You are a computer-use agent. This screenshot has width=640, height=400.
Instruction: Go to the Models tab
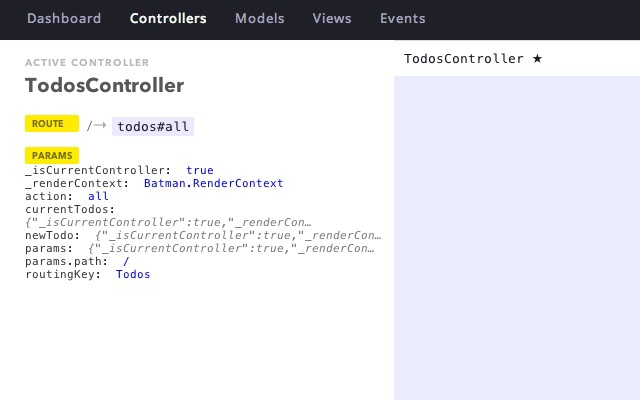(260, 18)
